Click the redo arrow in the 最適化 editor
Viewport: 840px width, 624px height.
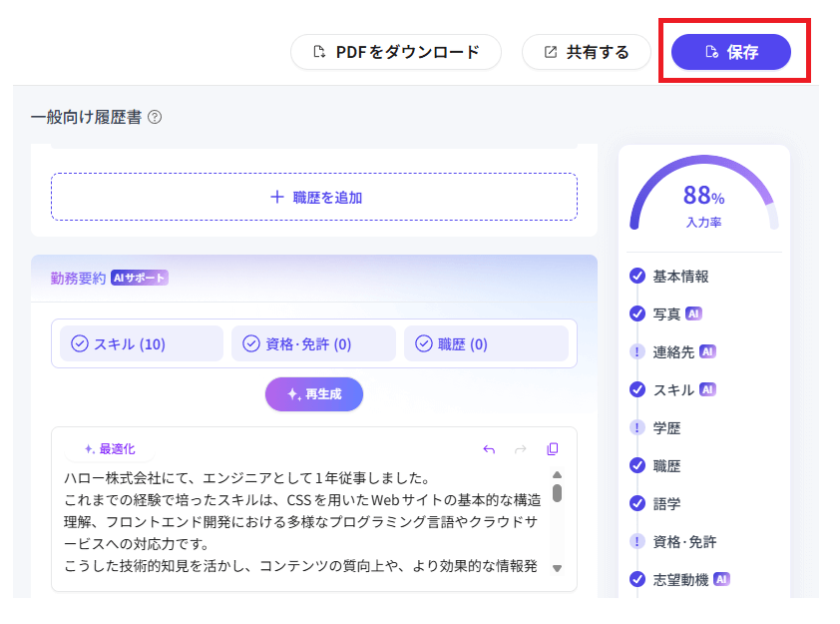point(518,450)
